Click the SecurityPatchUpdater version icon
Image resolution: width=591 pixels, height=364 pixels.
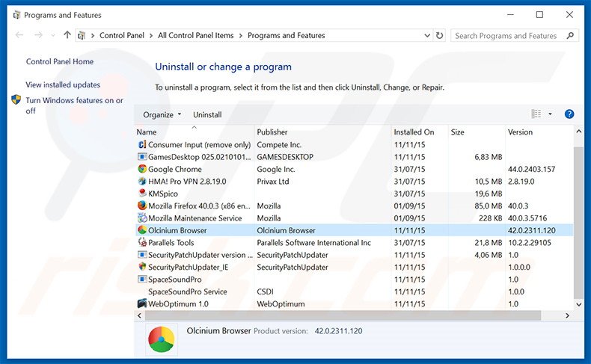pyautogui.click(x=142, y=254)
